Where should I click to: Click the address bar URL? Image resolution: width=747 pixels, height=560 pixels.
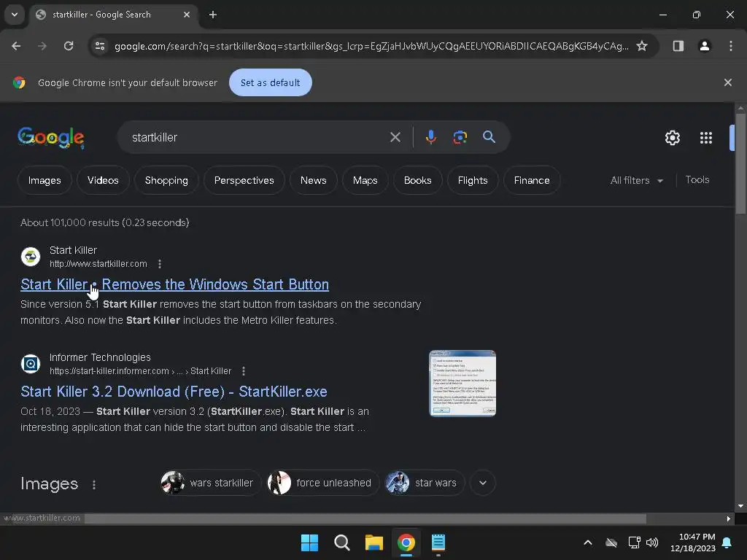(x=371, y=46)
